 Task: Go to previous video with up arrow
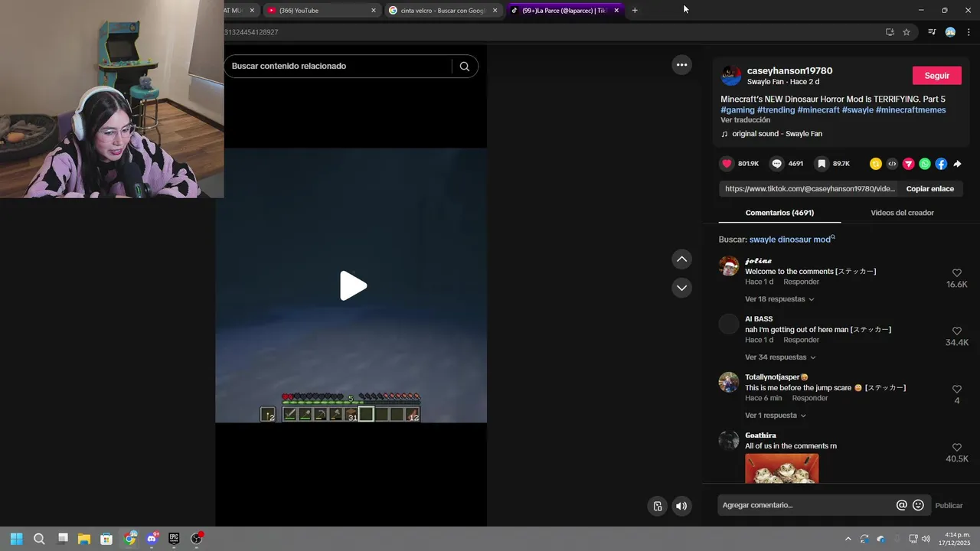point(681,259)
